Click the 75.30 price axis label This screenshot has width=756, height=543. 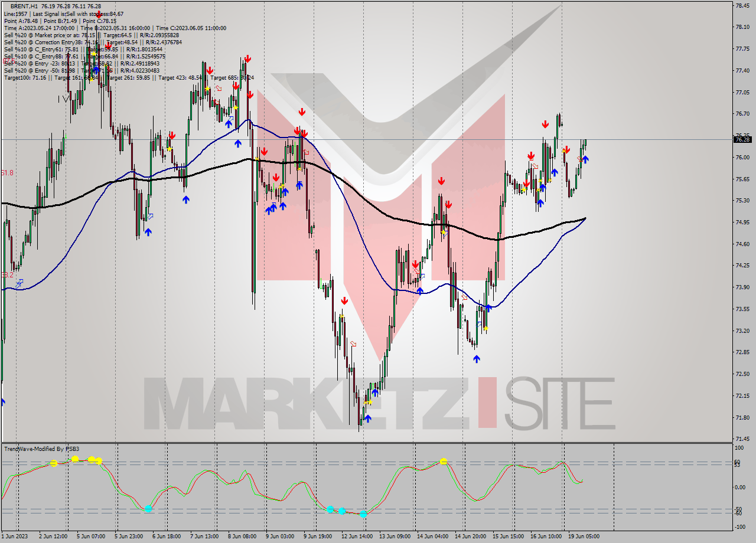[742, 201]
